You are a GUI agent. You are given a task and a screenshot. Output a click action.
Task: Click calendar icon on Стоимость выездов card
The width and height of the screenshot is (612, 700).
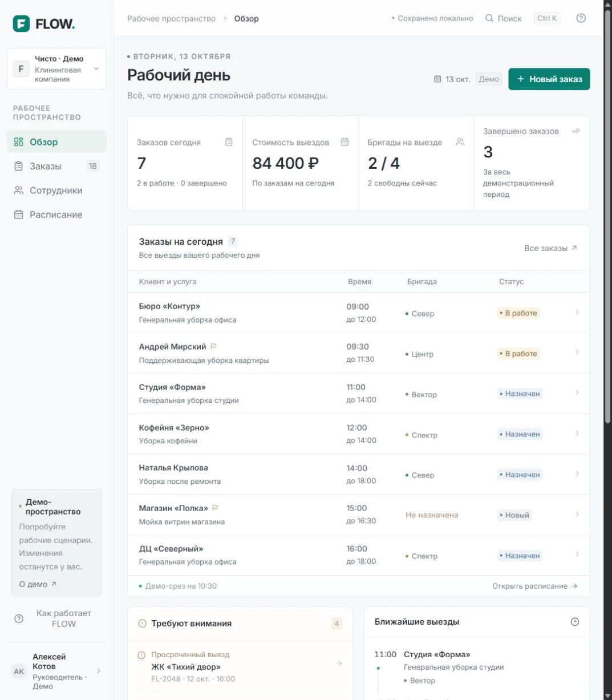point(344,142)
